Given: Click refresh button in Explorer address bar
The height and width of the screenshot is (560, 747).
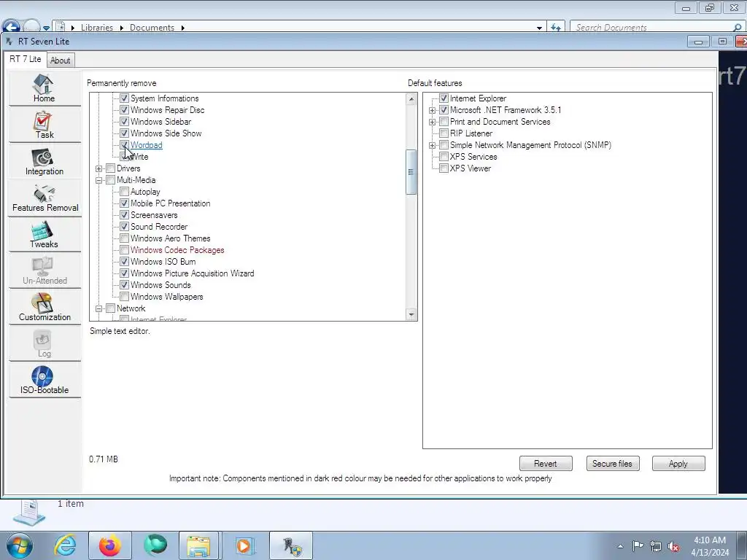Looking at the screenshot, I should (x=555, y=28).
